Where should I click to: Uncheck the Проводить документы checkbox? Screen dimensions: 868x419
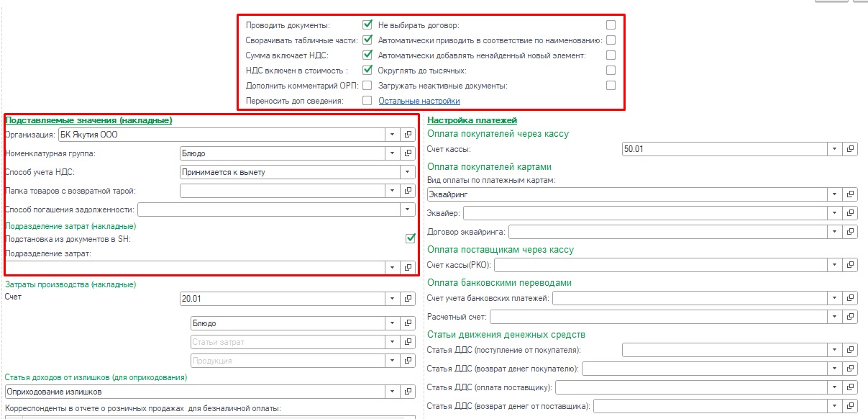tap(367, 25)
